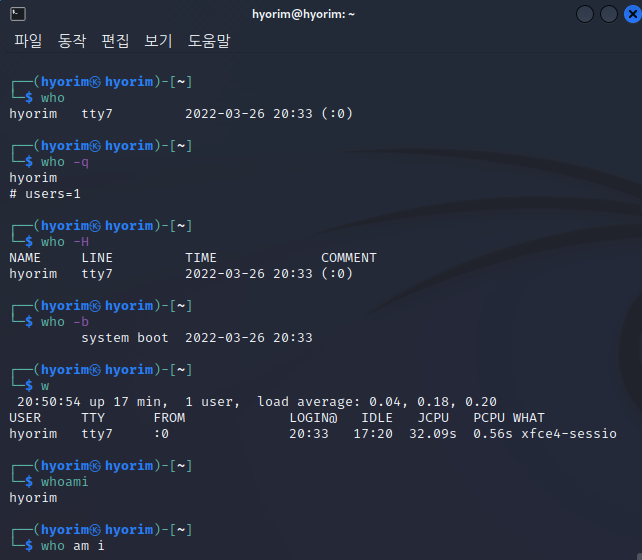Click the '1 user,' text in uptime line
Viewport: 642px width, 560px height.
212,402
